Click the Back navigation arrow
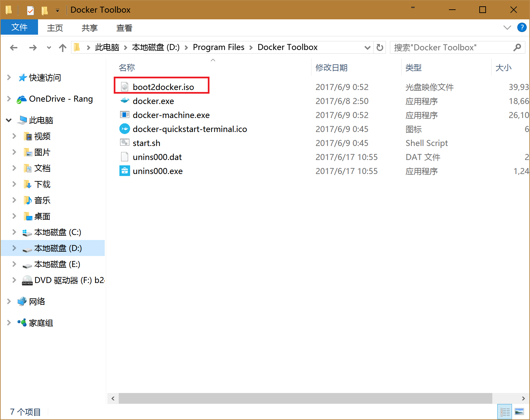This screenshot has height=420, width=530. 14,48
